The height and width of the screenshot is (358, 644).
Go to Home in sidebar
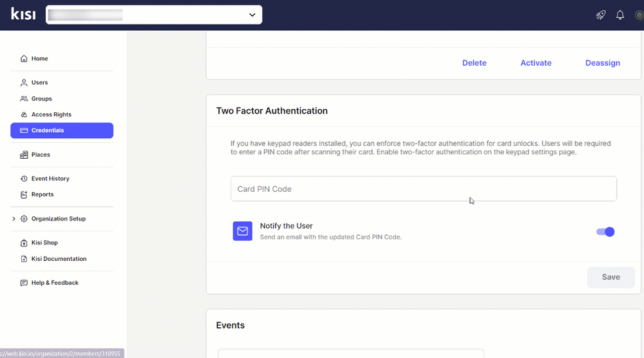[40, 59]
